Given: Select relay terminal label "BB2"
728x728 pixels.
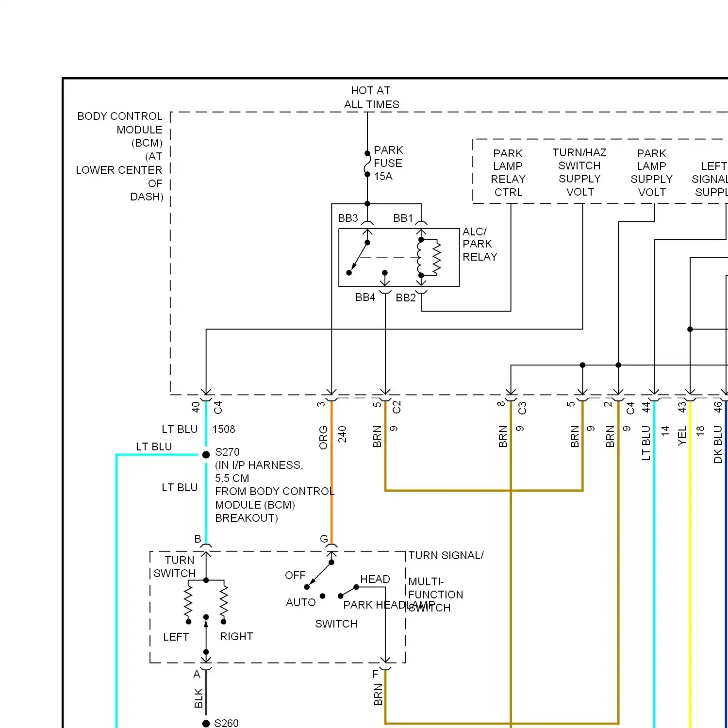Looking at the screenshot, I should click(x=406, y=298).
